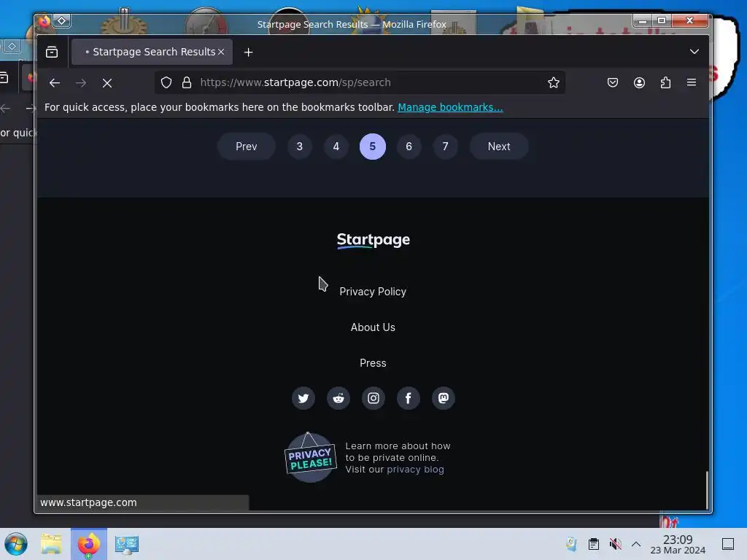Jump to results page 6
This screenshot has width=747, height=560.
pyautogui.click(x=409, y=146)
